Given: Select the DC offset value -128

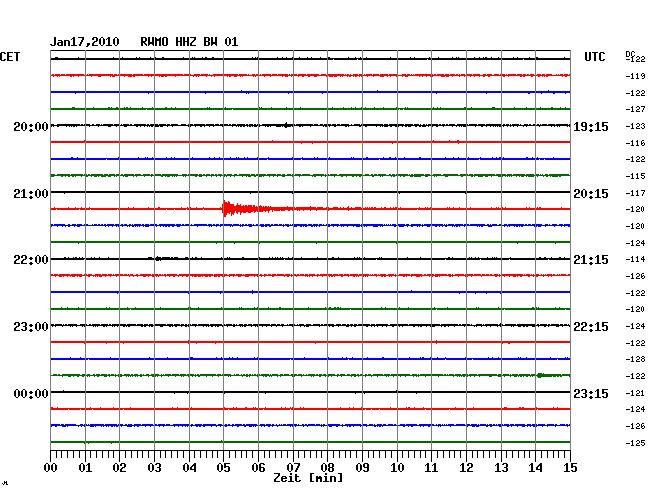Looking at the screenshot, I should tap(635, 359).
